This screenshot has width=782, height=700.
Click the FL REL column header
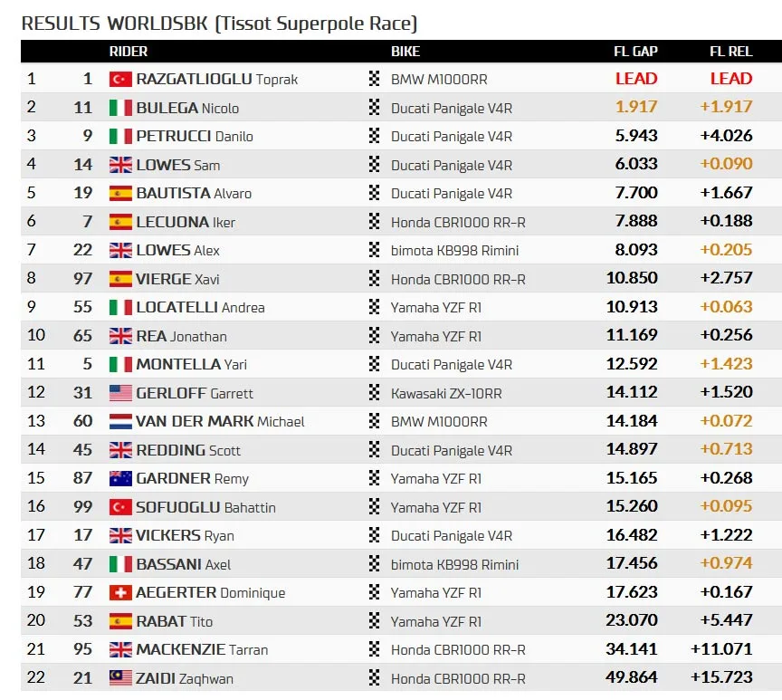730,52
